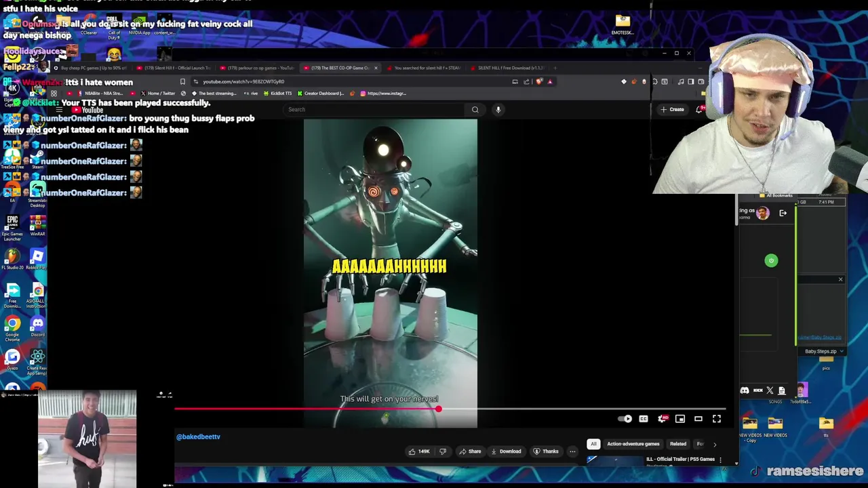Image resolution: width=868 pixels, height=488 pixels.
Task: Launch FL Studio 20 from the desktop
Action: (12, 259)
